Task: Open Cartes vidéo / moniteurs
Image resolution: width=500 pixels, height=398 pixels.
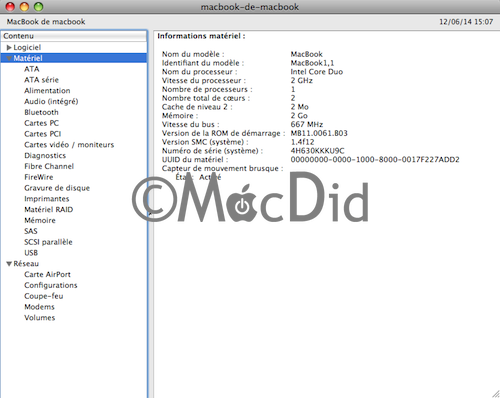Action: (x=69, y=145)
